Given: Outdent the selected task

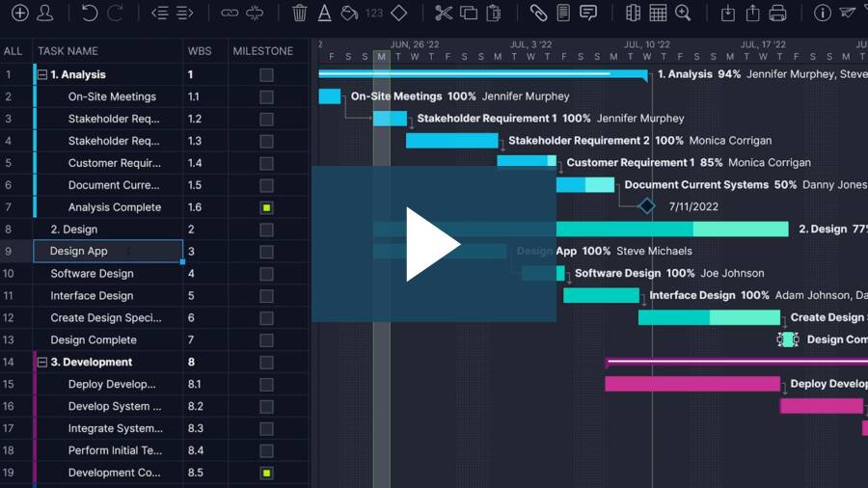Looking at the screenshot, I should click(x=159, y=13).
